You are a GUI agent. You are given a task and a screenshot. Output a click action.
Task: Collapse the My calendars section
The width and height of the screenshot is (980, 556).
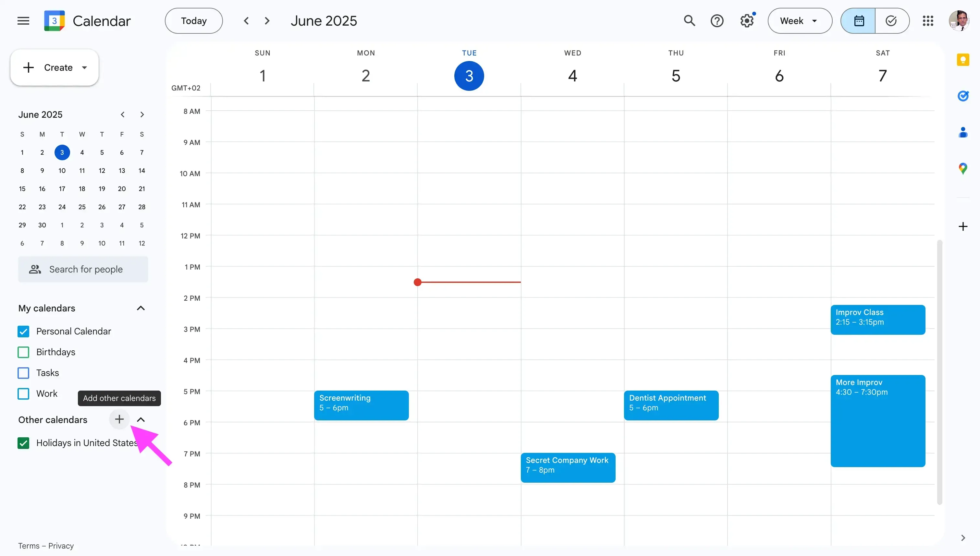(141, 308)
